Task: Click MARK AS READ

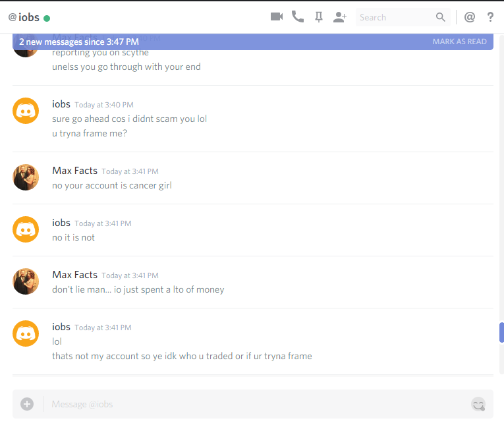Action: tap(459, 42)
